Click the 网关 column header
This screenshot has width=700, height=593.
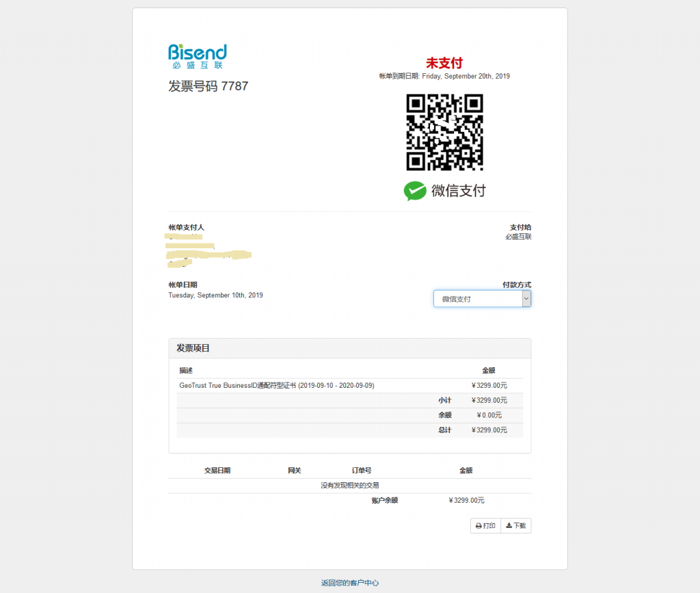[295, 470]
